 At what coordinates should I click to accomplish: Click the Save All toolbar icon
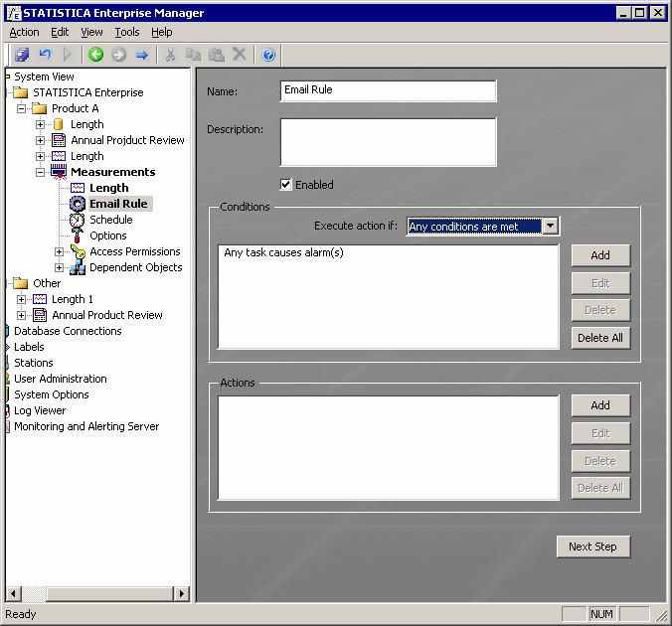tap(22, 55)
